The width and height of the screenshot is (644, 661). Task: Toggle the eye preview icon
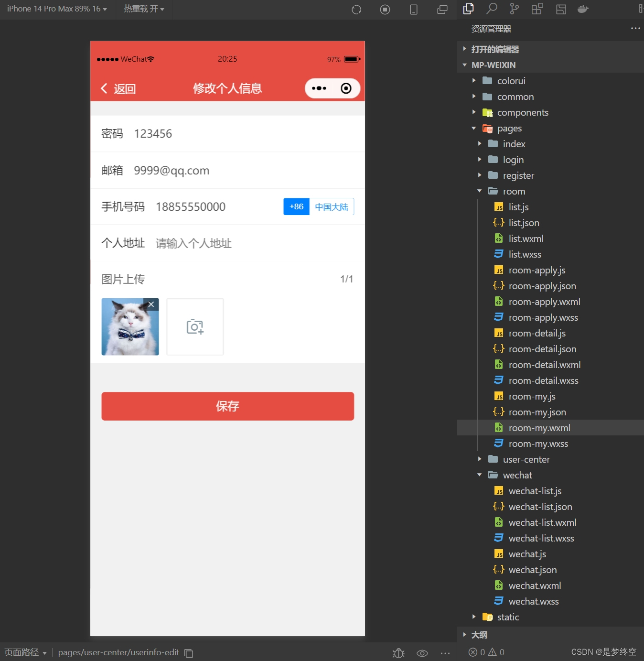tap(422, 653)
